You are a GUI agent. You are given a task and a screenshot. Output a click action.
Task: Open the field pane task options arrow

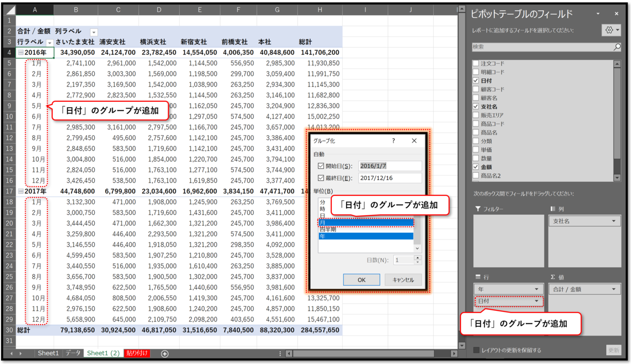pos(598,13)
